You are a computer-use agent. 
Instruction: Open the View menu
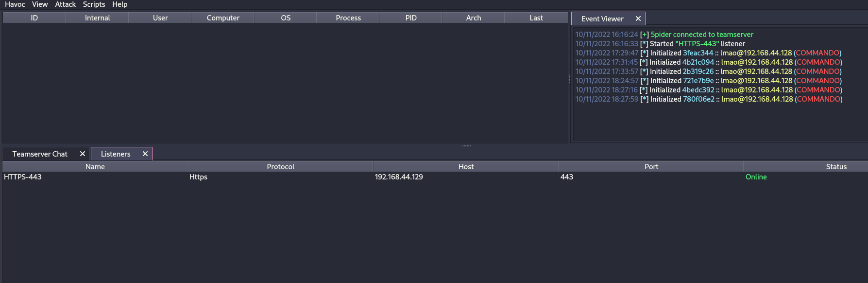[x=40, y=4]
